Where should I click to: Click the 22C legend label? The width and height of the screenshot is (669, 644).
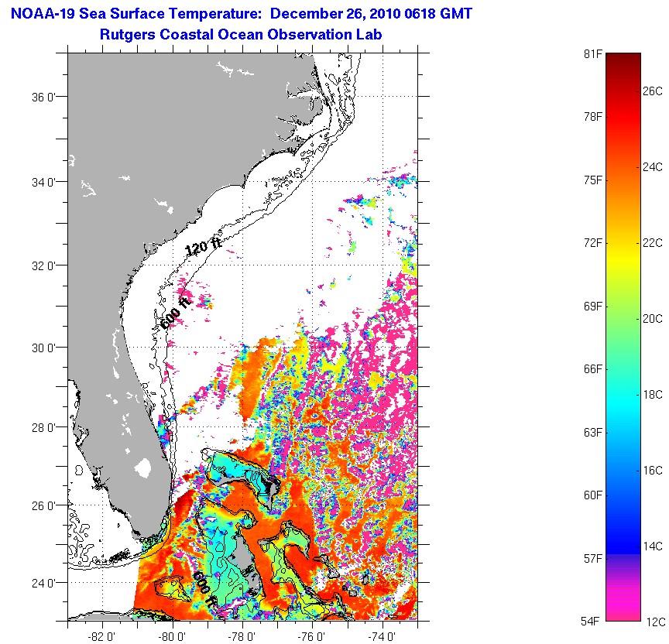653,243
